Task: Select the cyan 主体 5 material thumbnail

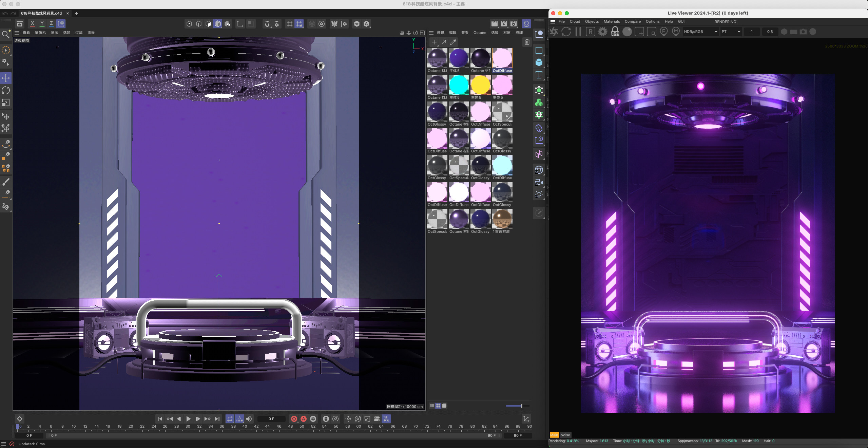Action: click(x=459, y=85)
